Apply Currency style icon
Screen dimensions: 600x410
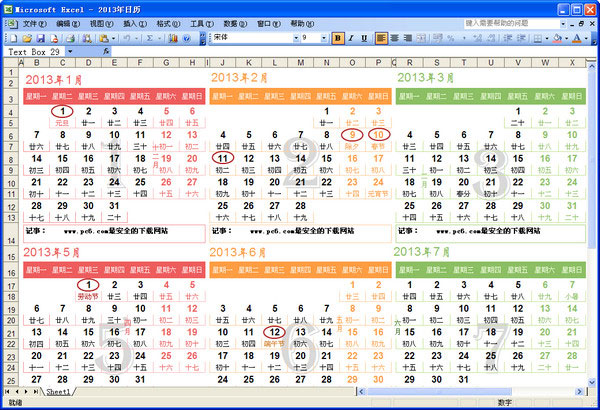(x=438, y=38)
